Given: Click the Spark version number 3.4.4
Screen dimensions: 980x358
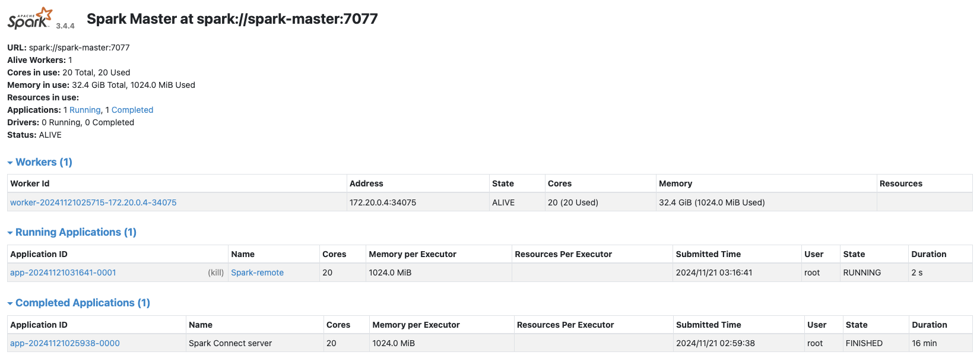Looking at the screenshot, I should tap(65, 26).
